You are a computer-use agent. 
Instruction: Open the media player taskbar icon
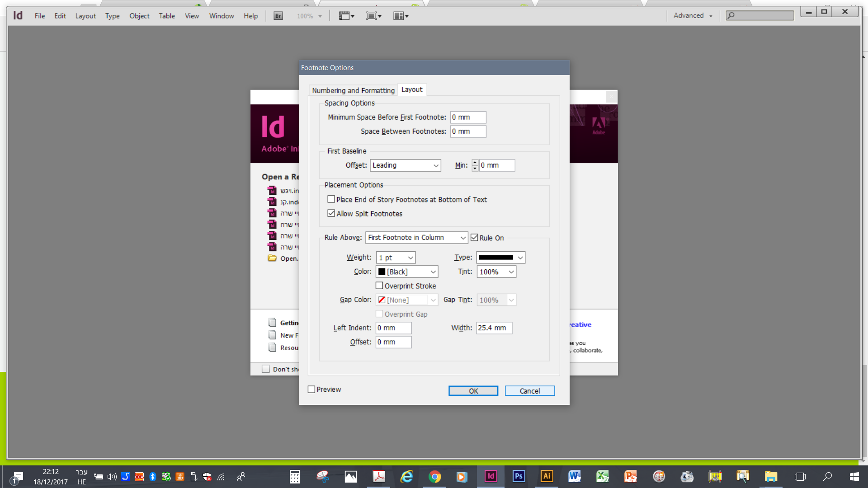pyautogui.click(x=462, y=476)
